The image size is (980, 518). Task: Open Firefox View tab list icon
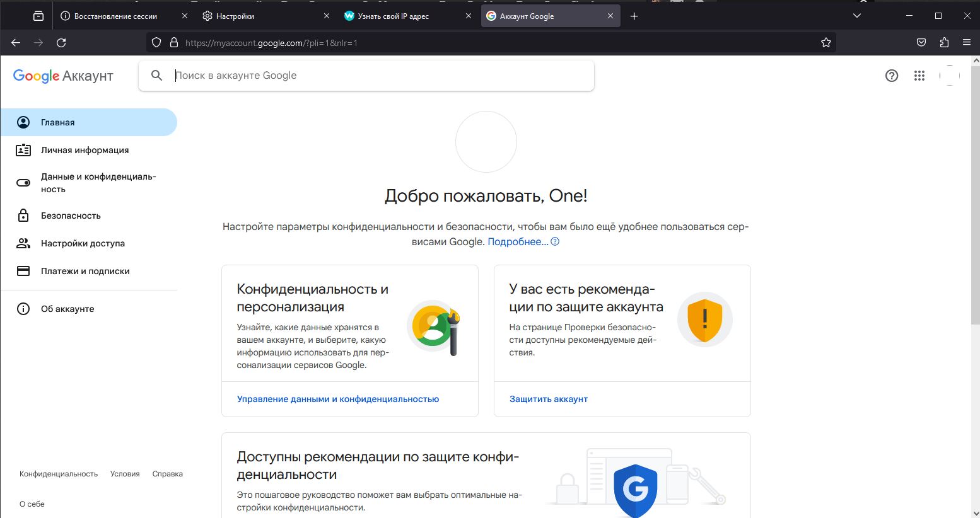click(x=38, y=16)
